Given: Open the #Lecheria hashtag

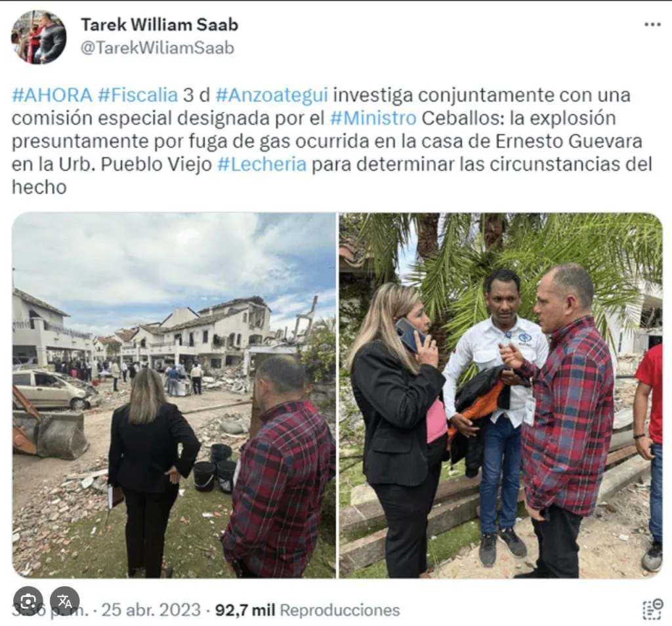Looking at the screenshot, I should [262, 164].
